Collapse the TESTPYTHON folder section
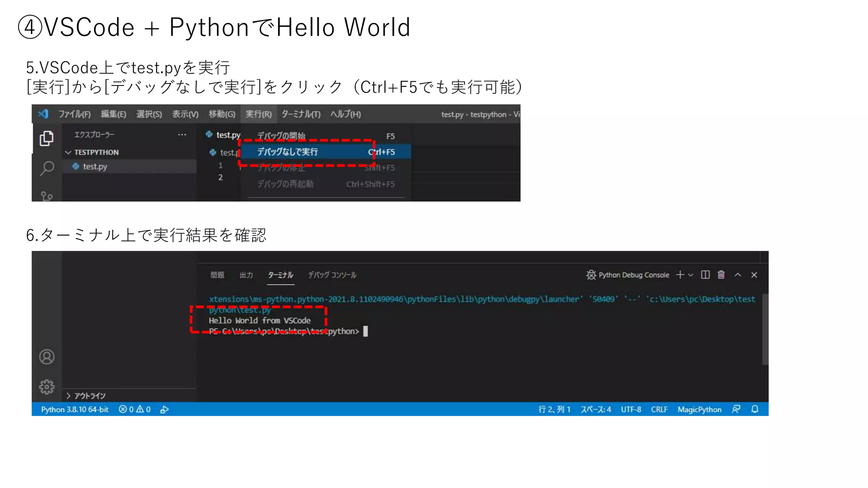This screenshot has width=868, height=488. 68,152
